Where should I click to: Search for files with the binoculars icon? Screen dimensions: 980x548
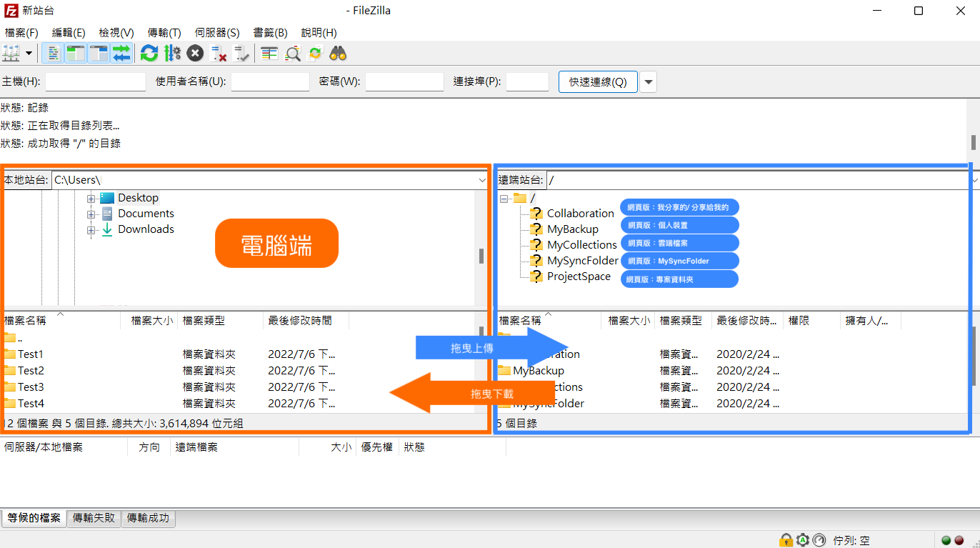coord(339,53)
